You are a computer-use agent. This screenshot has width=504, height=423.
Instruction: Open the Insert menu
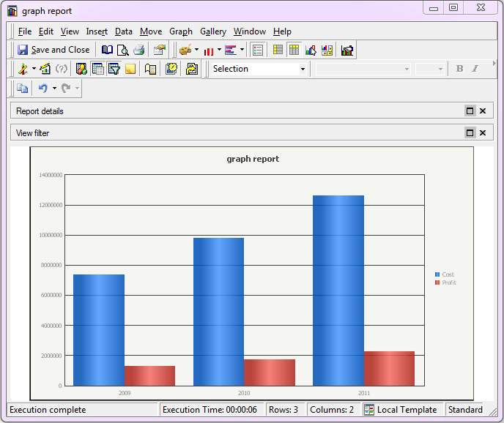97,31
